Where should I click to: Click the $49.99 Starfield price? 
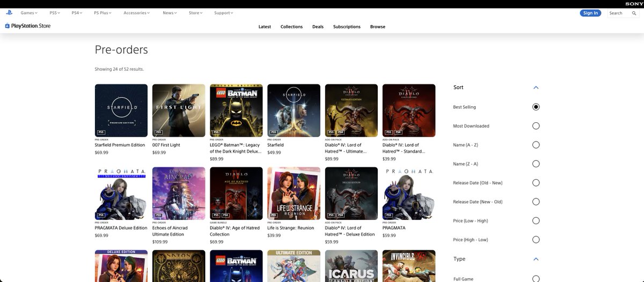[x=274, y=153]
